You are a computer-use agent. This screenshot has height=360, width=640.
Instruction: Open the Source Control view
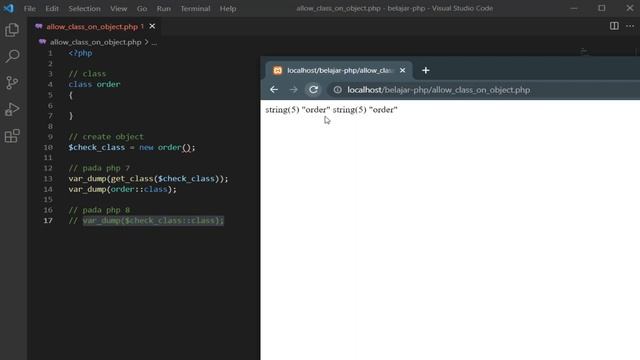coord(12,83)
